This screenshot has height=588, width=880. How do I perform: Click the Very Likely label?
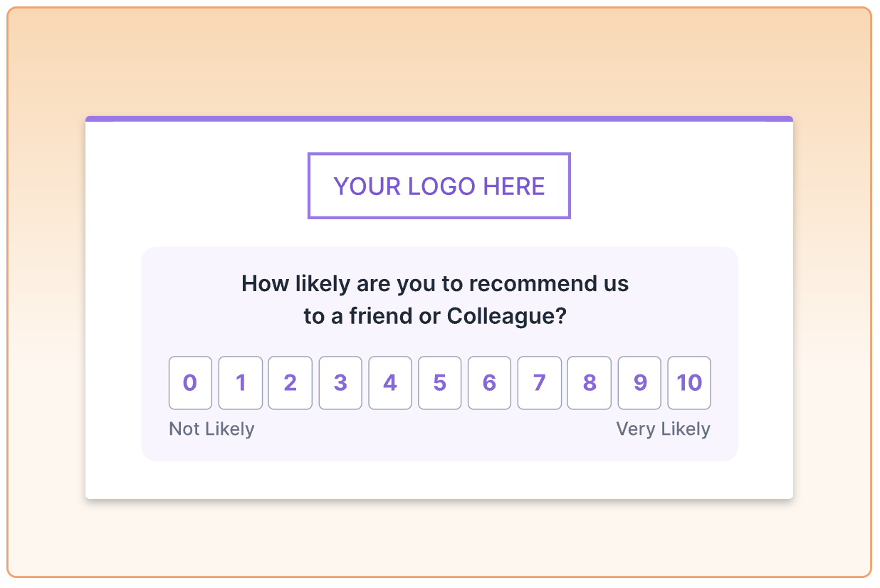663,429
